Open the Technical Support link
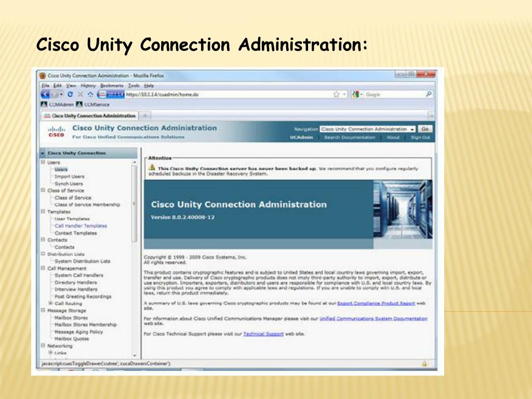532x399 pixels. click(263, 334)
